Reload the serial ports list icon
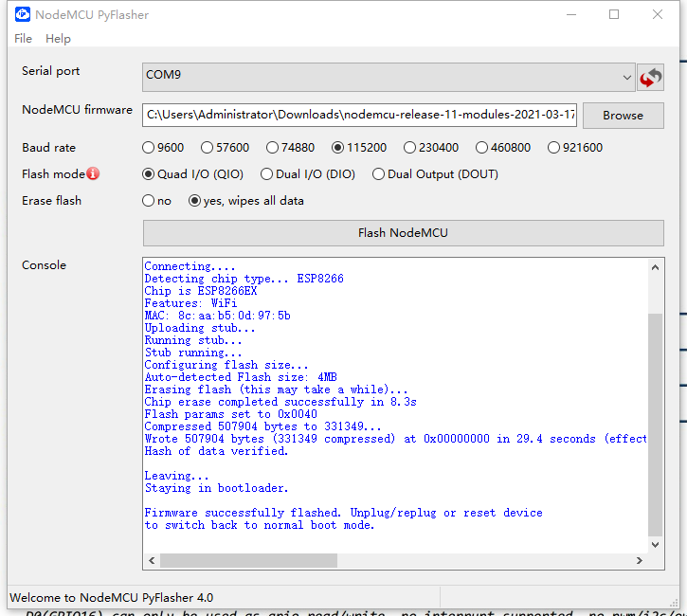 click(650, 78)
